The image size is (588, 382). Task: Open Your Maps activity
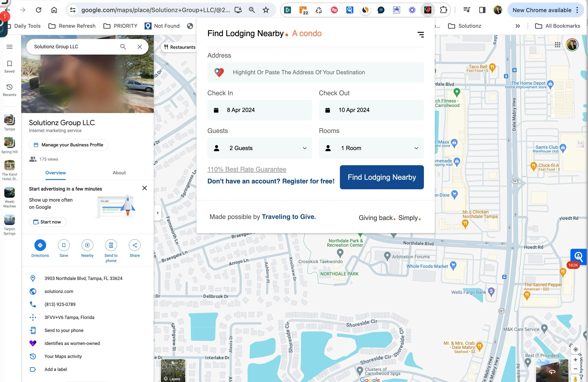pos(87,356)
